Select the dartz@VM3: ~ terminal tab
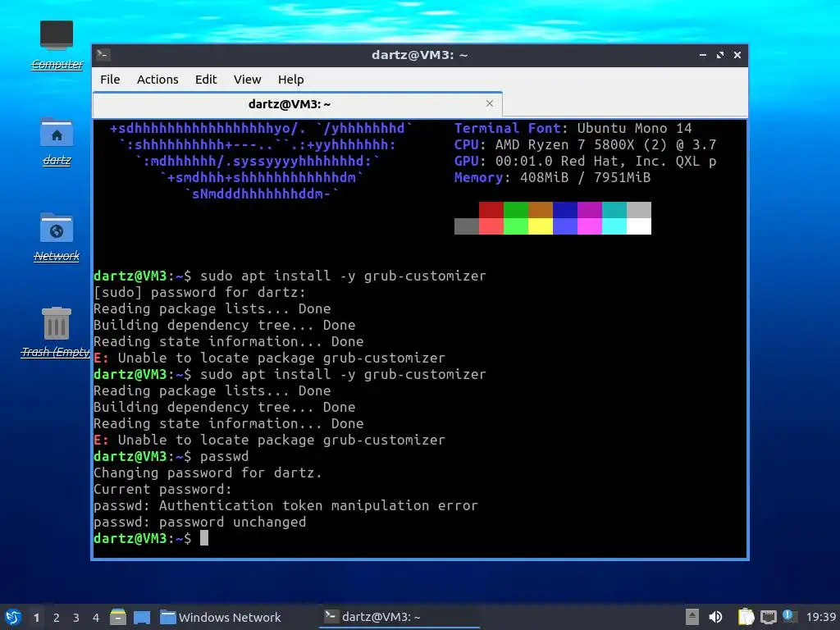840x630 pixels. click(297, 104)
